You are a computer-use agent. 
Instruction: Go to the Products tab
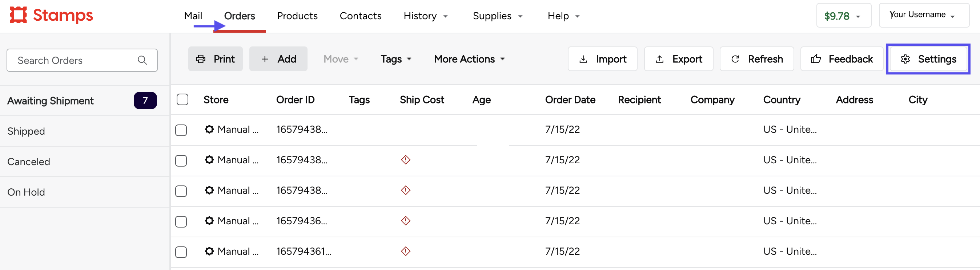[x=297, y=16]
